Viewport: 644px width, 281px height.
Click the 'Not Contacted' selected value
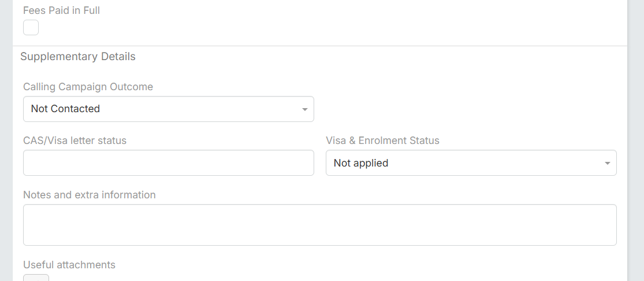coord(65,109)
